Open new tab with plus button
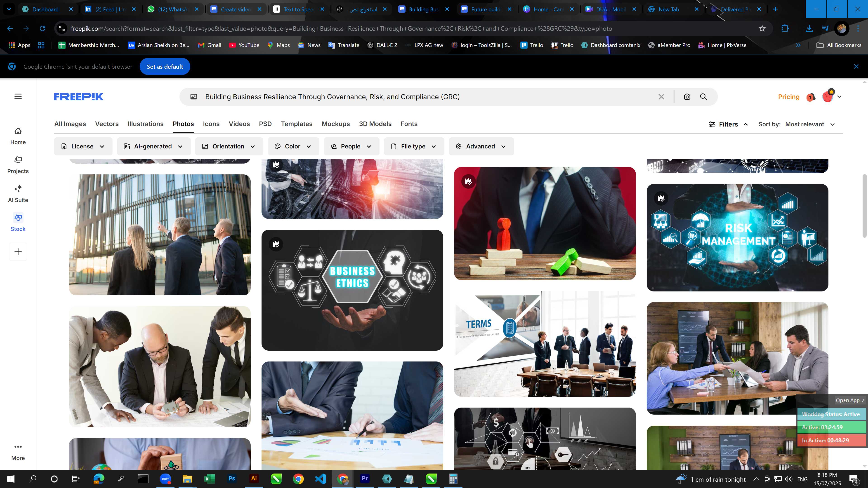The width and height of the screenshot is (868, 488). [775, 9]
